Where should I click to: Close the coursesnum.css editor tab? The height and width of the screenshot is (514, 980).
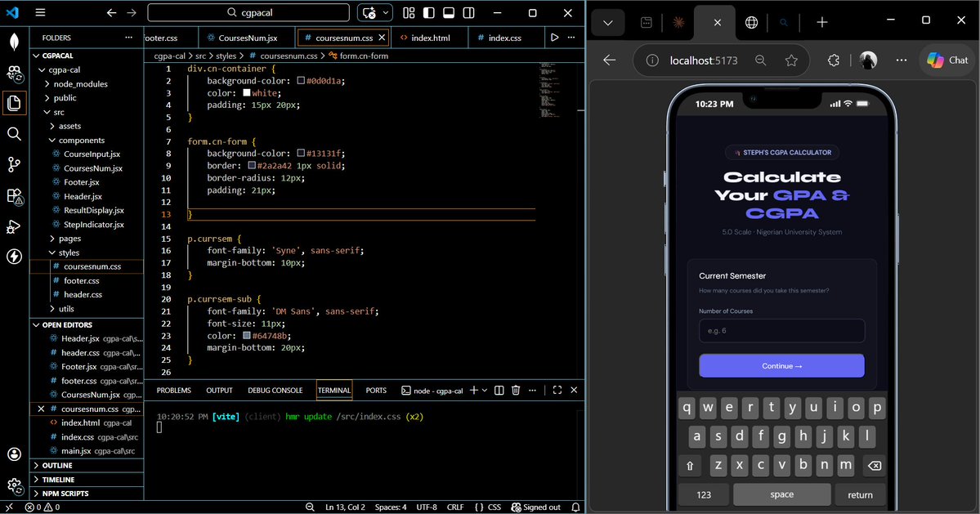pos(382,38)
